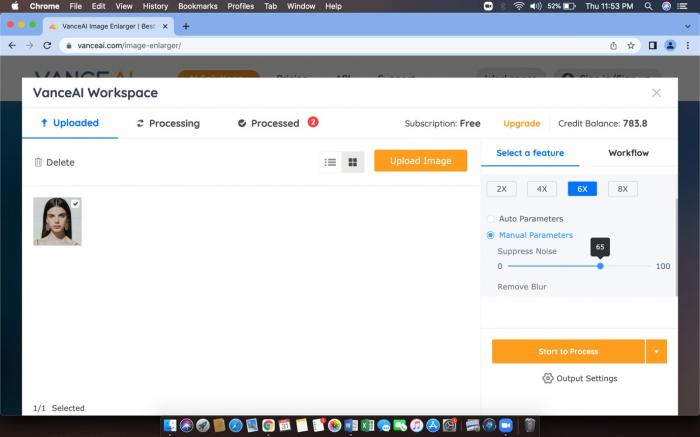Open the Window menu
The width and height of the screenshot is (700, 437).
pos(301,6)
